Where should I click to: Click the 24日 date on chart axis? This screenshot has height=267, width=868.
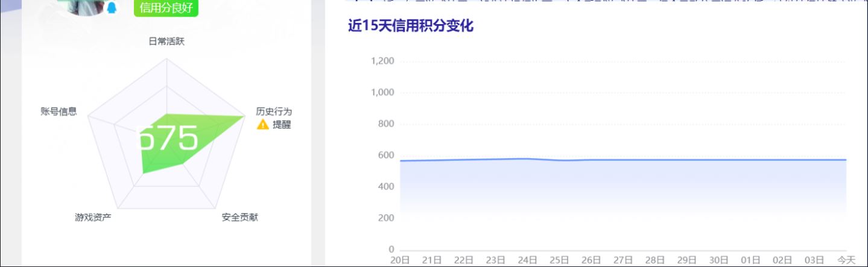[x=527, y=260]
